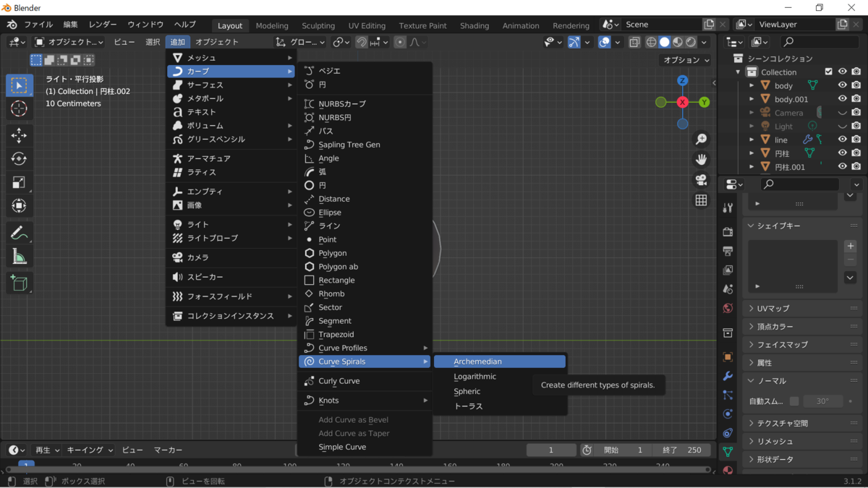Image resolution: width=868 pixels, height=488 pixels.
Task: Toggle 自動スムーズ checkbox
Action: (794, 401)
